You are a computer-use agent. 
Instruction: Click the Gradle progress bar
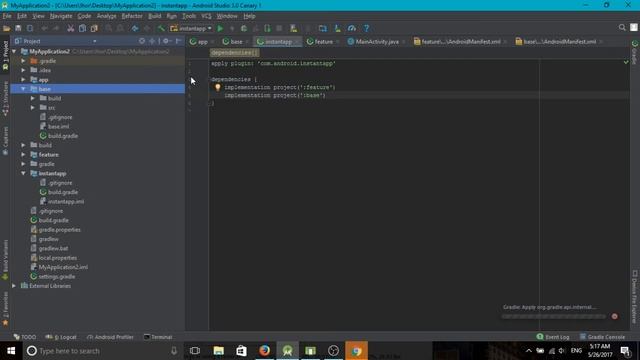(554, 316)
